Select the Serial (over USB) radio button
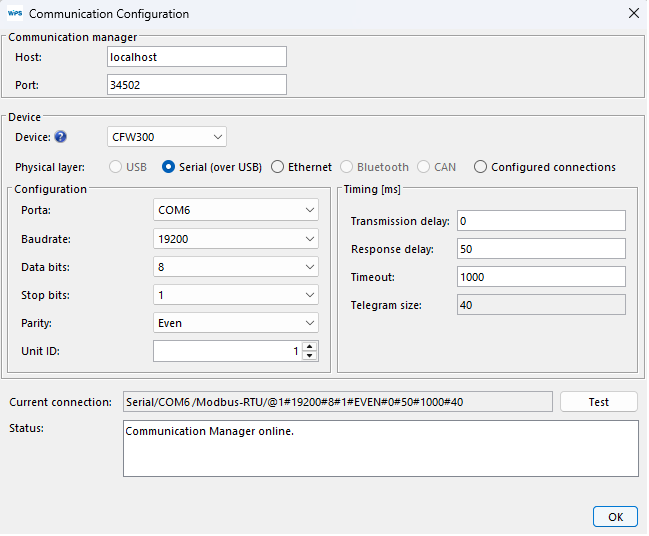 169,167
